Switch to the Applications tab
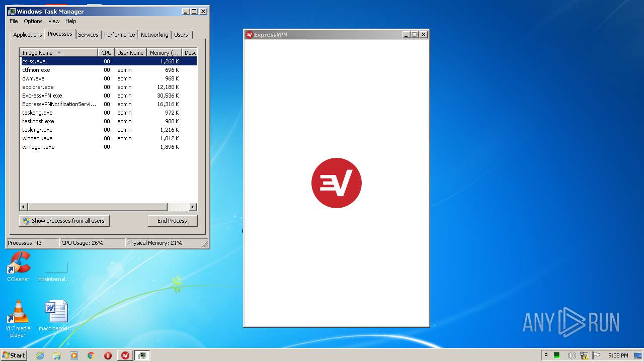The width and height of the screenshot is (644, 362). 28,35
